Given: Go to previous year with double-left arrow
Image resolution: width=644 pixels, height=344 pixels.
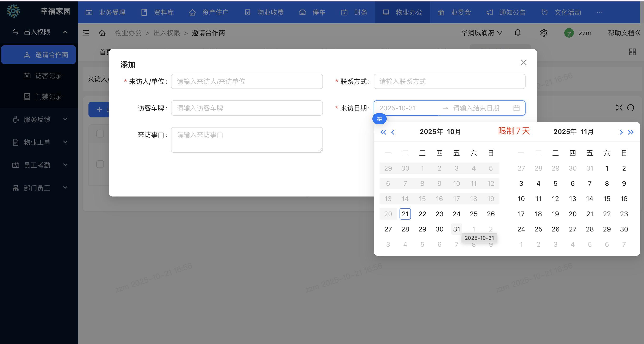Looking at the screenshot, I should (x=383, y=132).
